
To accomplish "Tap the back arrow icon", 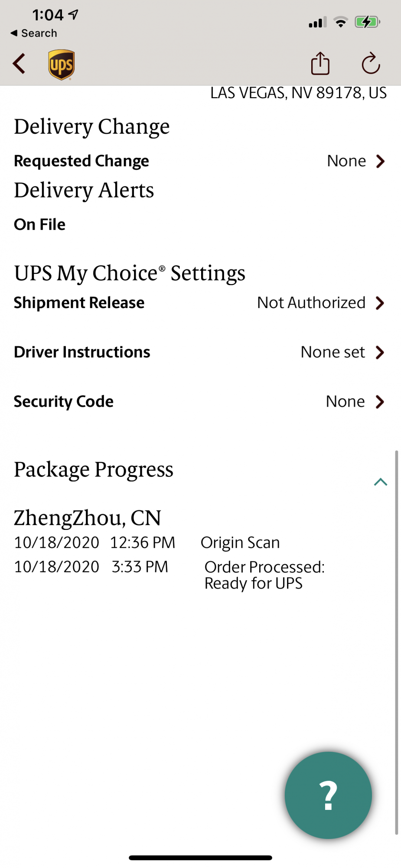I will click(19, 64).
